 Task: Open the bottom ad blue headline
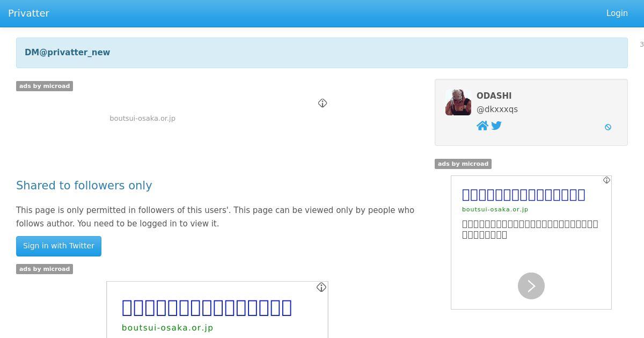pos(207,308)
